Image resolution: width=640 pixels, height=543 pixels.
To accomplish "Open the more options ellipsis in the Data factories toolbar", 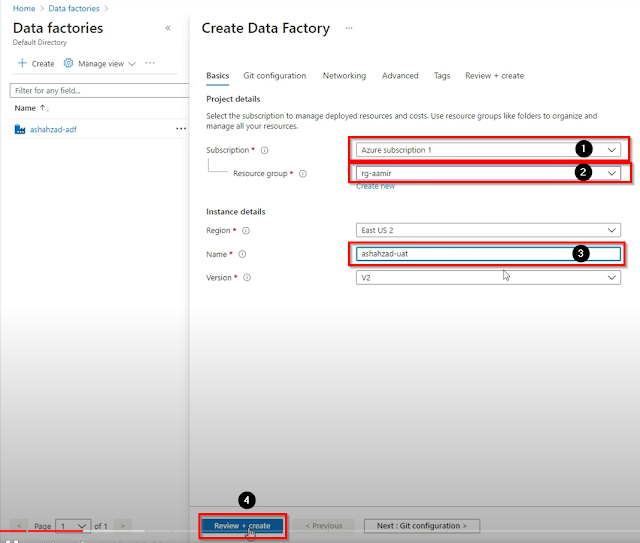I will click(x=150, y=63).
